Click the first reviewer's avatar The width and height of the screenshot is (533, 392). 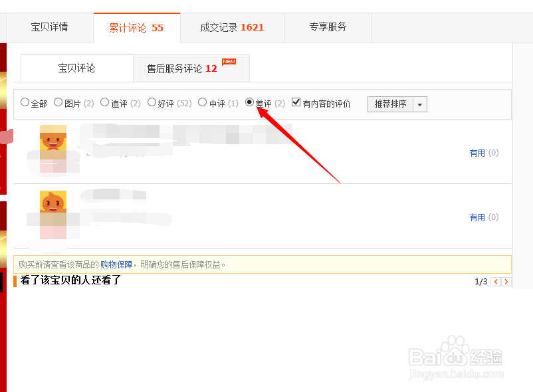pos(53,143)
